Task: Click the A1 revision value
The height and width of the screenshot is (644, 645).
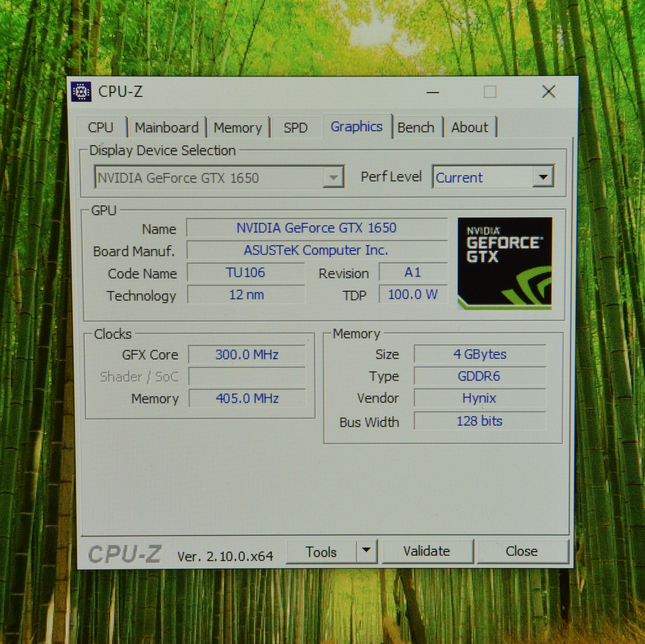Action: pyautogui.click(x=413, y=273)
